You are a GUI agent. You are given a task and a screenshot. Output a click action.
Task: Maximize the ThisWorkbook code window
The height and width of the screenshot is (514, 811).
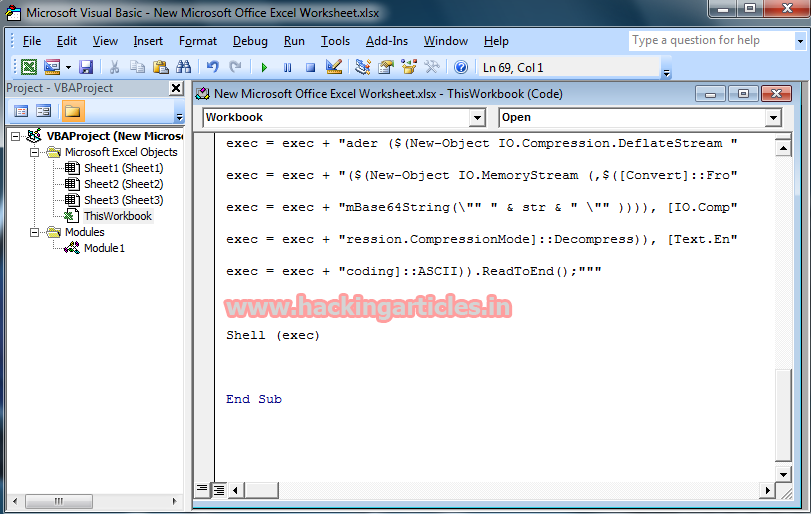(x=743, y=94)
